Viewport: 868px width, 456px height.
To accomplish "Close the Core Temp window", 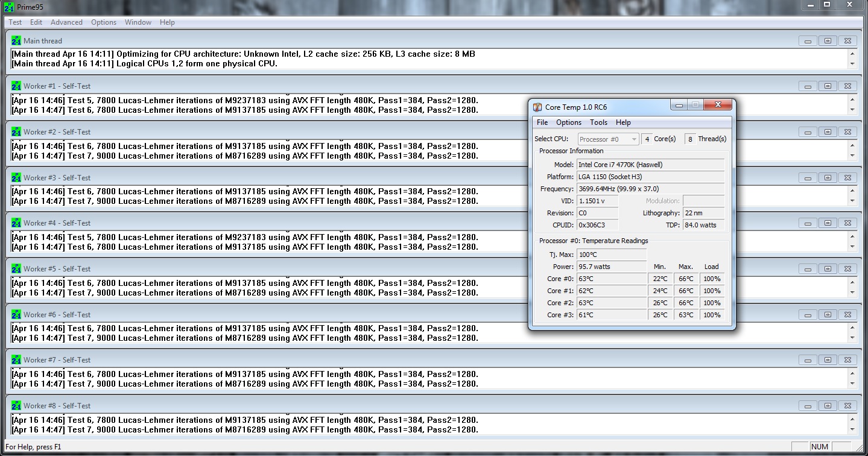I will point(718,105).
